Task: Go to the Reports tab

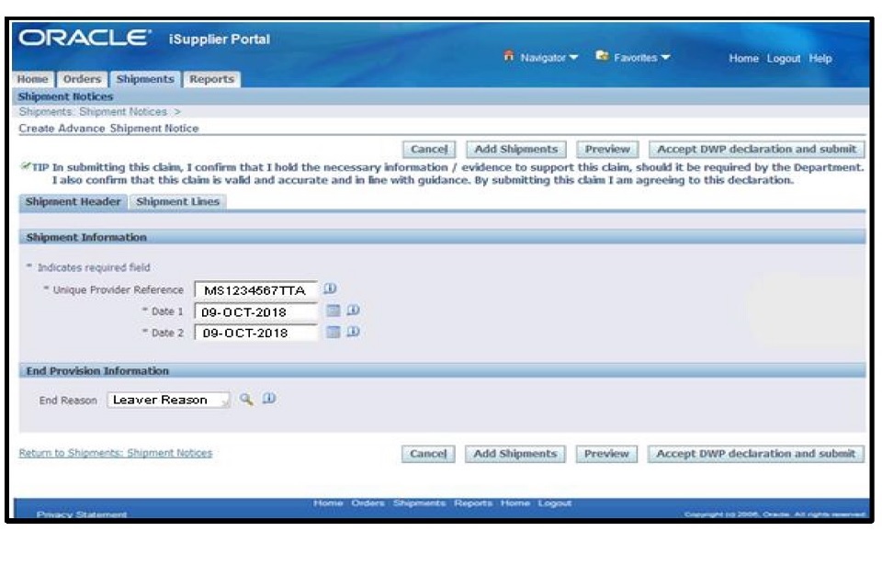Action: coord(211,79)
